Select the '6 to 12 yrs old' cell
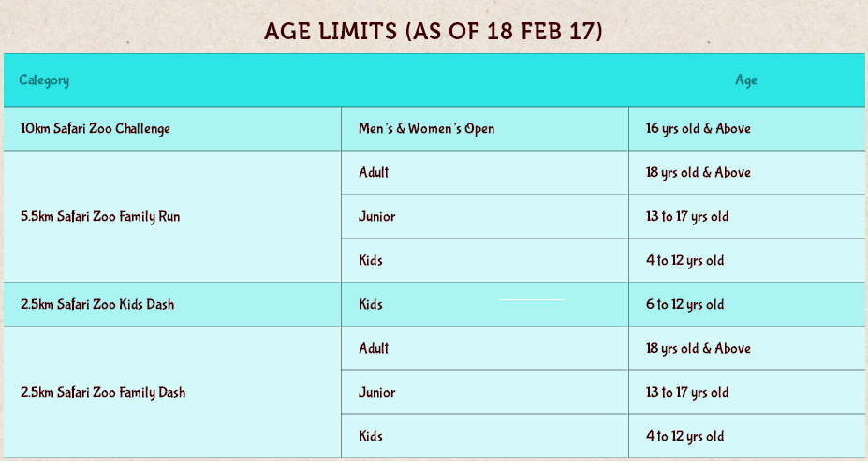 (x=746, y=304)
